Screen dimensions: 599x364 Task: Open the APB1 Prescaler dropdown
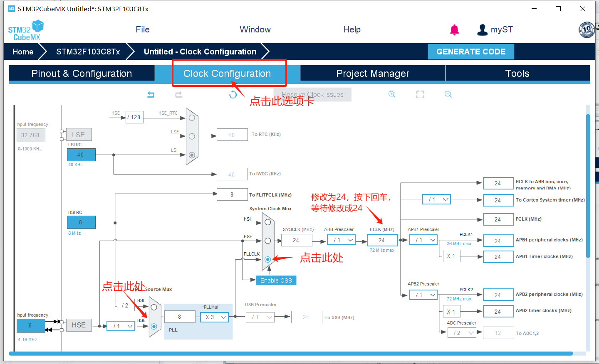423,240
